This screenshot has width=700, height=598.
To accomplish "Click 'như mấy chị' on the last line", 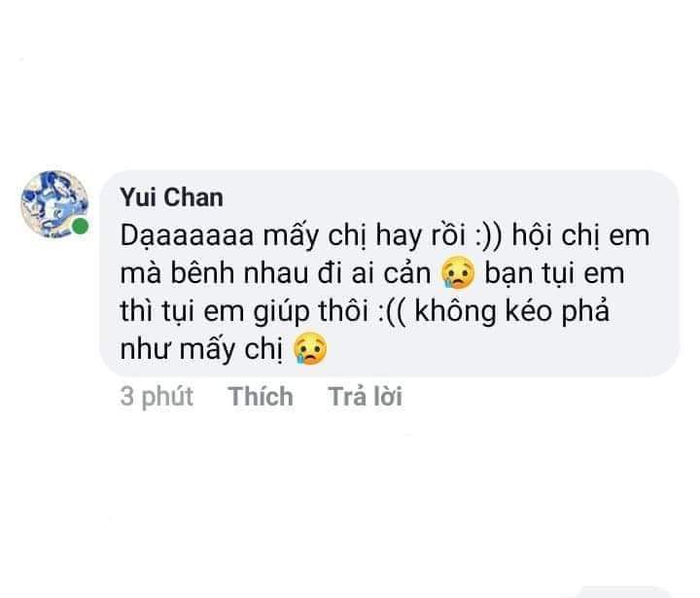I will (202, 350).
